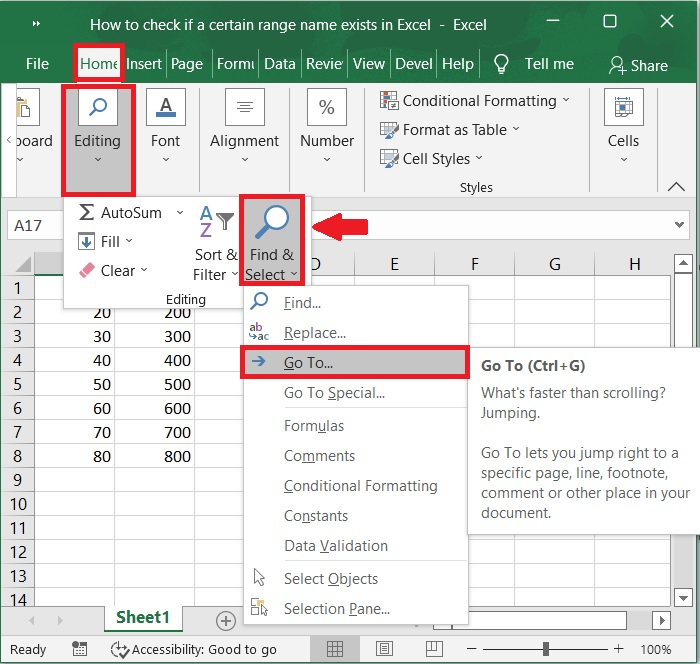Expand the formula bar with chevron
The image size is (700, 664).
(x=679, y=225)
